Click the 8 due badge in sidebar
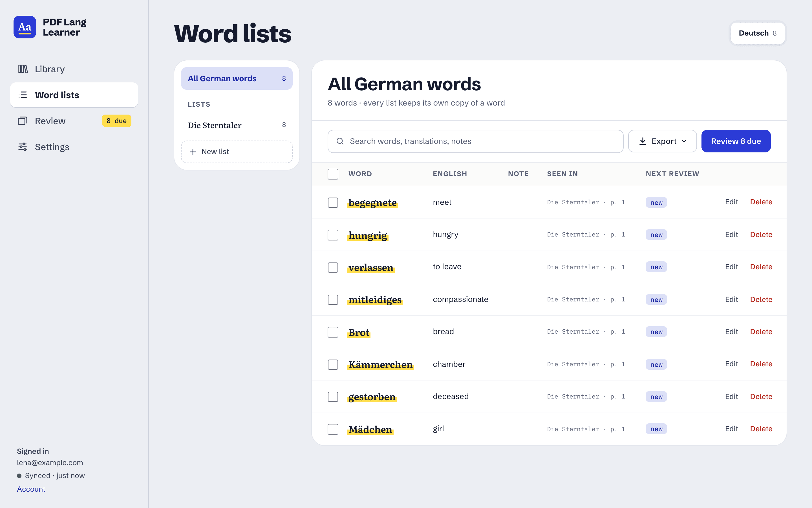This screenshot has height=508, width=812. (116, 121)
